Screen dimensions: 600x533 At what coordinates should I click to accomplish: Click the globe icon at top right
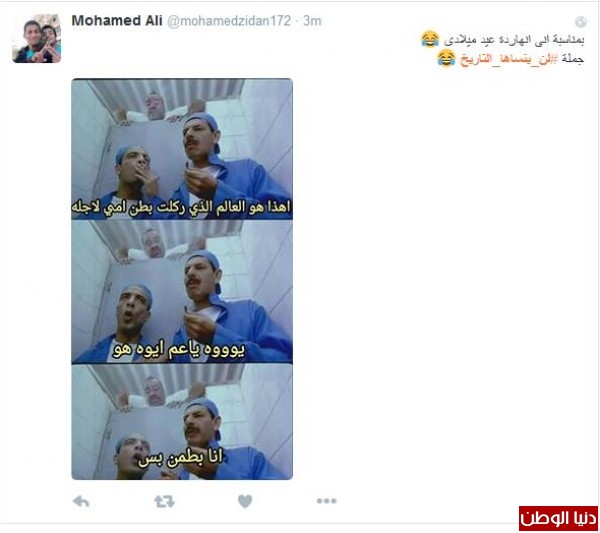[580, 22]
